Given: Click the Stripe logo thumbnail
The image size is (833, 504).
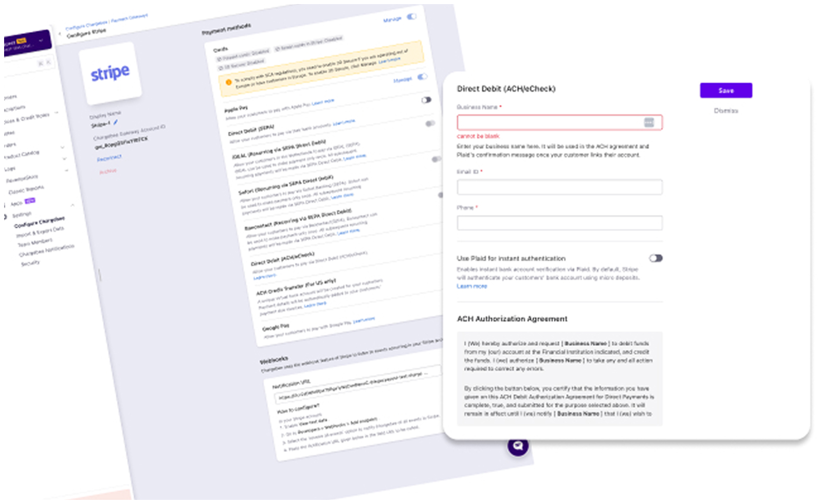Looking at the screenshot, I should tap(111, 72).
